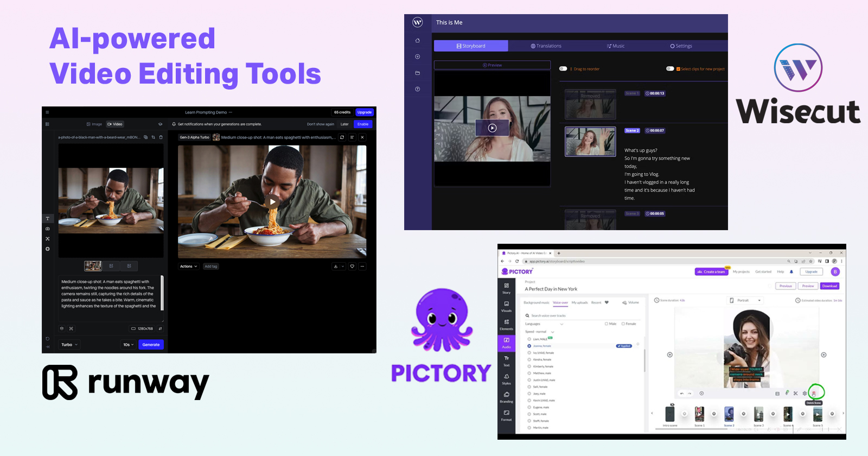This screenshot has height=456, width=868.
Task: Check the Male filter checkbox in Pictory
Action: 607,324
